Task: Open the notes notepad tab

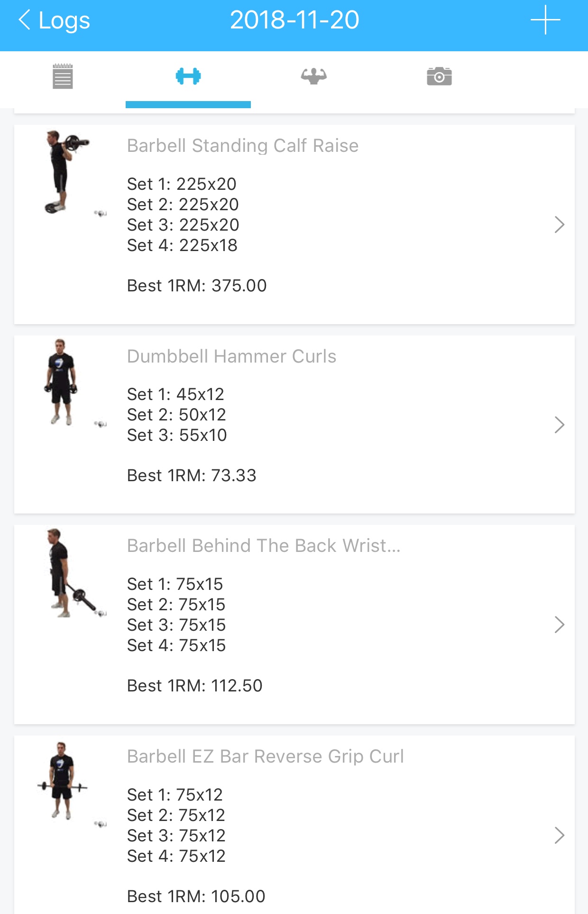Action: click(x=63, y=76)
